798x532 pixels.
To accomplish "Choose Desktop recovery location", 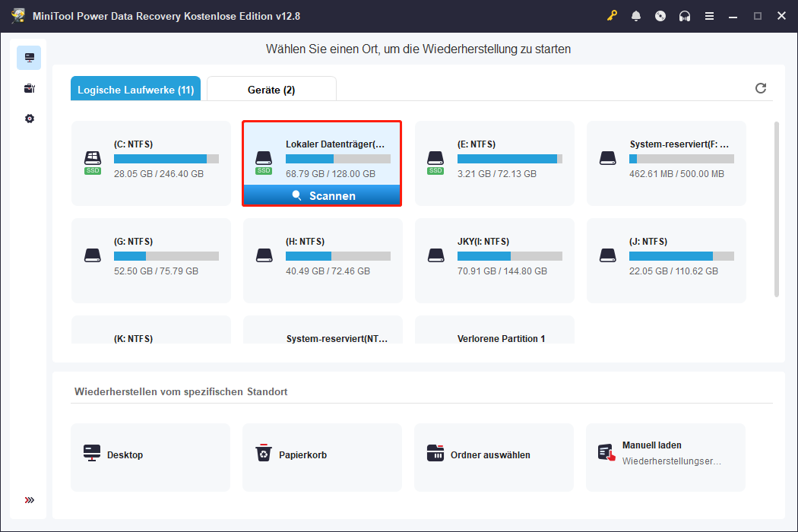I will [x=150, y=458].
